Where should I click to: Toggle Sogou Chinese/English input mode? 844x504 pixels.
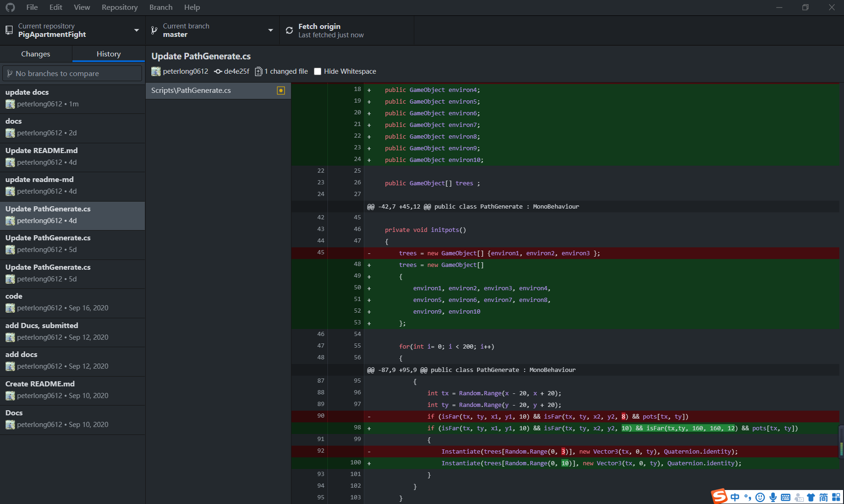tap(735, 497)
